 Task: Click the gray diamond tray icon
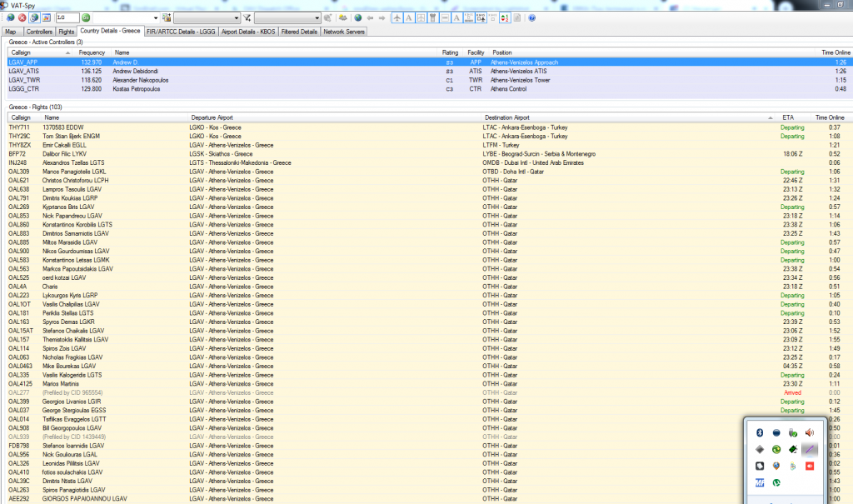(x=760, y=450)
